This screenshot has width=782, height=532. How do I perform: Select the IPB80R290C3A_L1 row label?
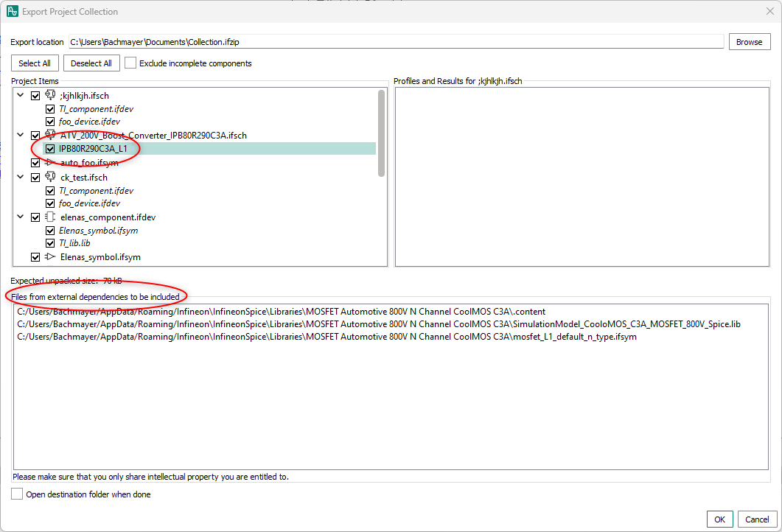pyautogui.click(x=93, y=149)
